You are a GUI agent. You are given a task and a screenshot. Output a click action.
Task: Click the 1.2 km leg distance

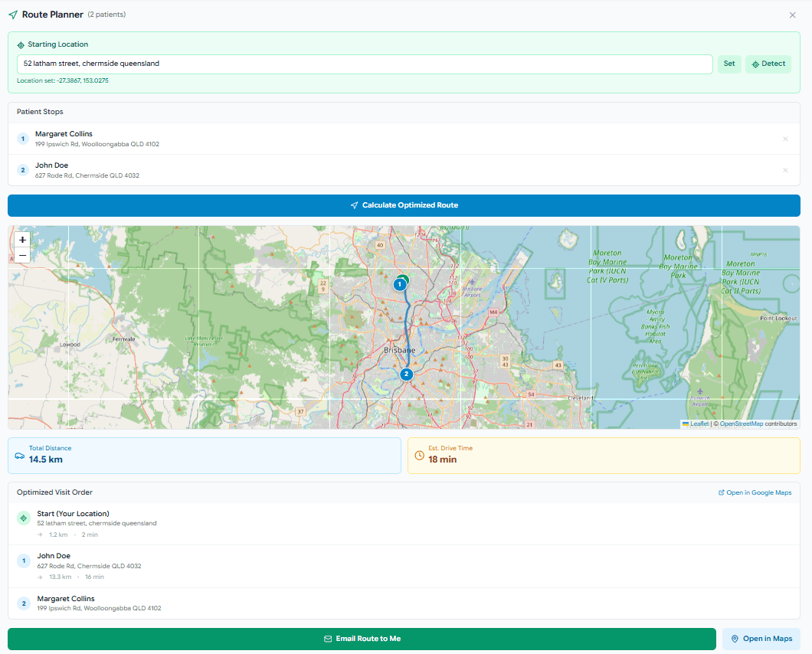coord(58,535)
